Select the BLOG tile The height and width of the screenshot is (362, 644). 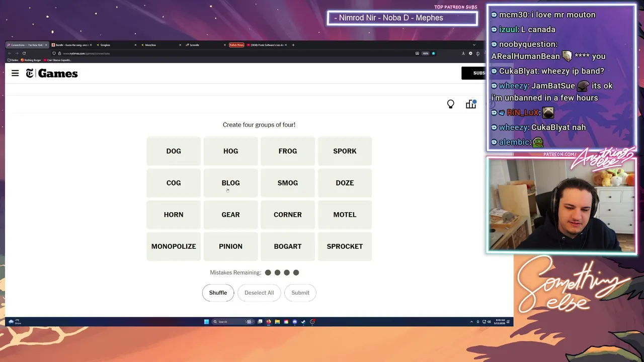[230, 183]
